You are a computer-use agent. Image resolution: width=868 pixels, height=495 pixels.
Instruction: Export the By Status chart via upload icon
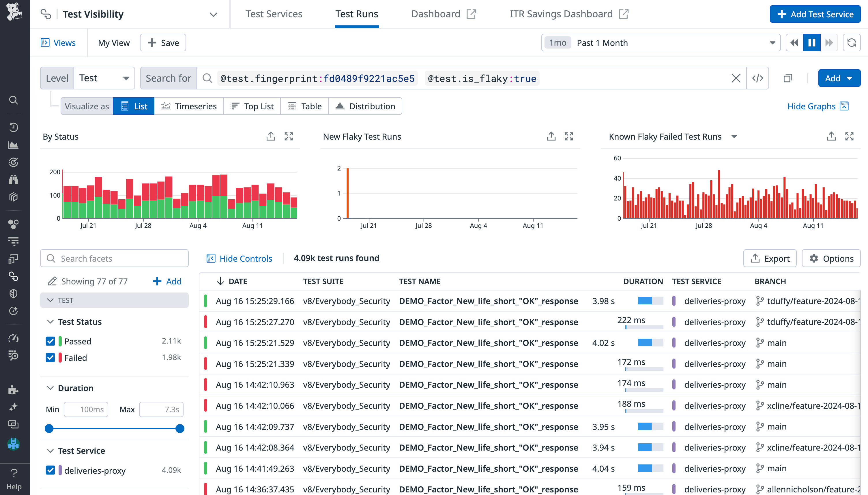tap(271, 136)
